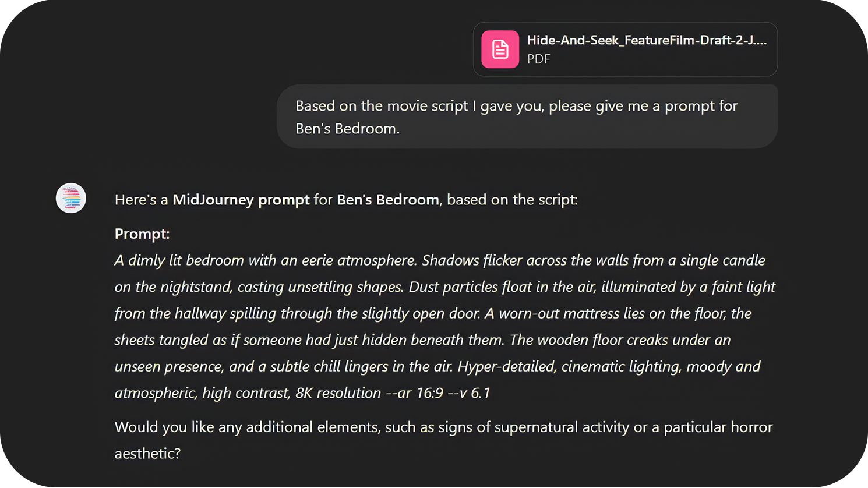Click the user message starting "Based on the movie script"
The height and width of the screenshot is (488, 868).
coord(516,107)
